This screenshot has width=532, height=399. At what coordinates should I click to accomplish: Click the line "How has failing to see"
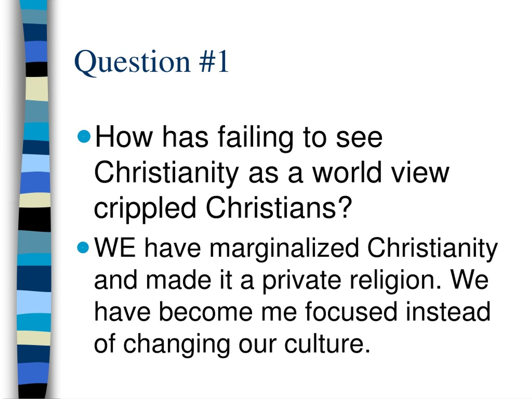[x=239, y=137]
